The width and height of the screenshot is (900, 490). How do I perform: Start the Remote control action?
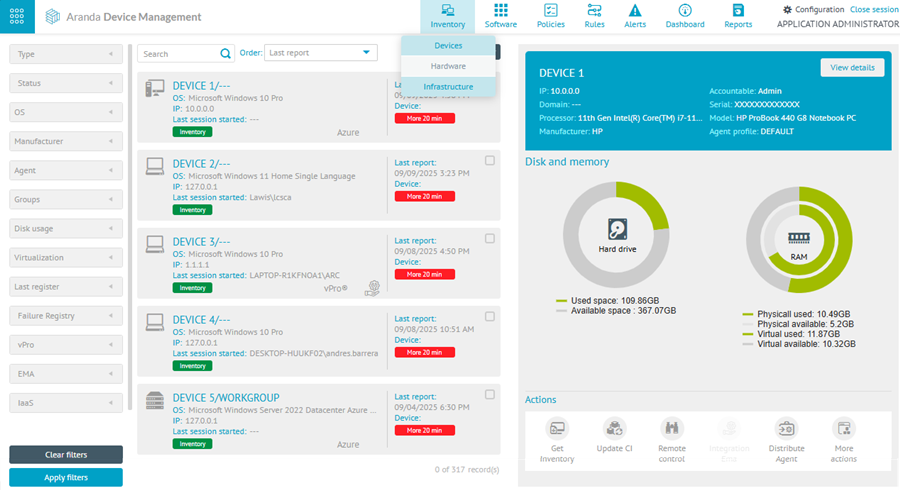pyautogui.click(x=672, y=429)
